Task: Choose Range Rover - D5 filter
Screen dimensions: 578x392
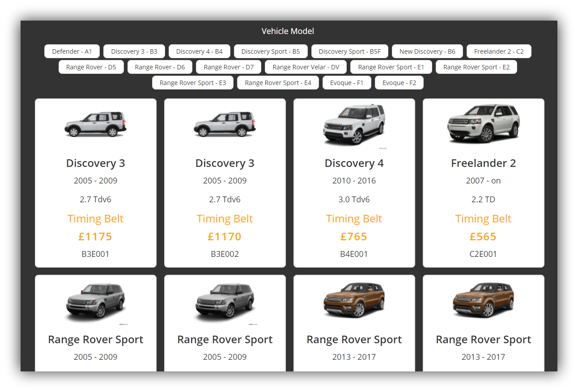Action: point(91,67)
